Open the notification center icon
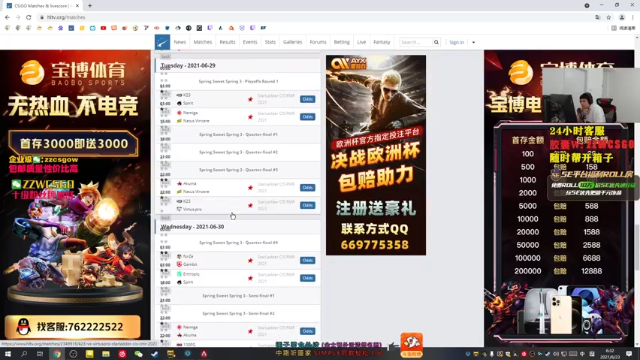The width and height of the screenshot is (640, 360). click(629, 354)
